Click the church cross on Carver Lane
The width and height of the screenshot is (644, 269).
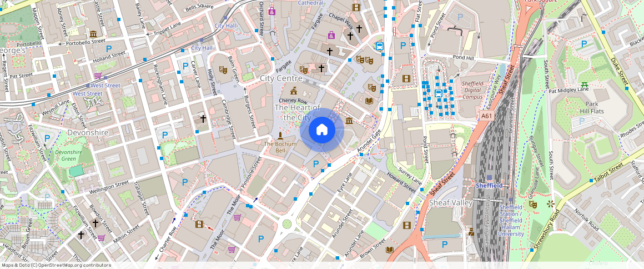203,119
